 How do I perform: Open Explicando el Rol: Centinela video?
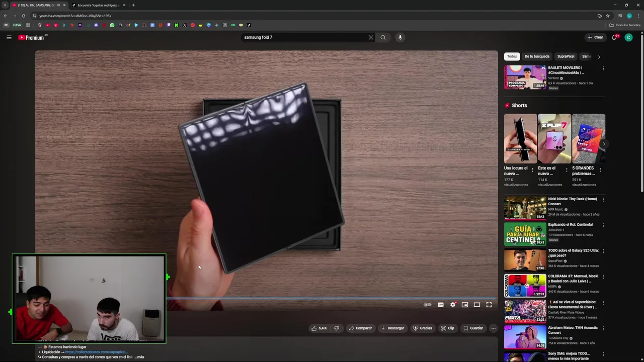[525, 234]
